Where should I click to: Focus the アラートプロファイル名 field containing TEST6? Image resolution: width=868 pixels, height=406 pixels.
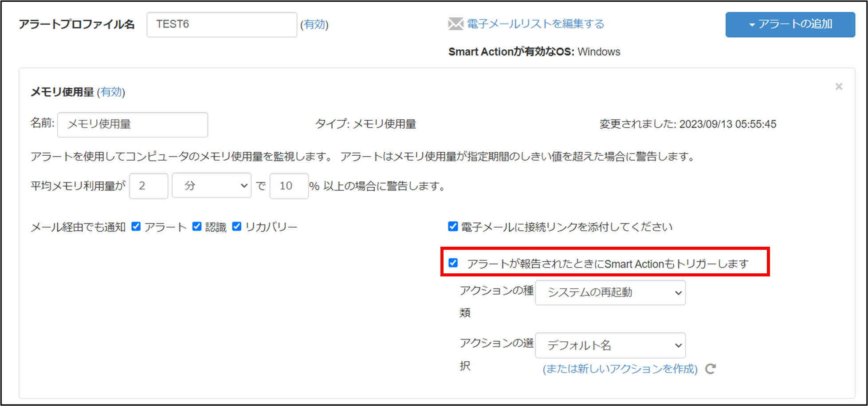(x=222, y=24)
